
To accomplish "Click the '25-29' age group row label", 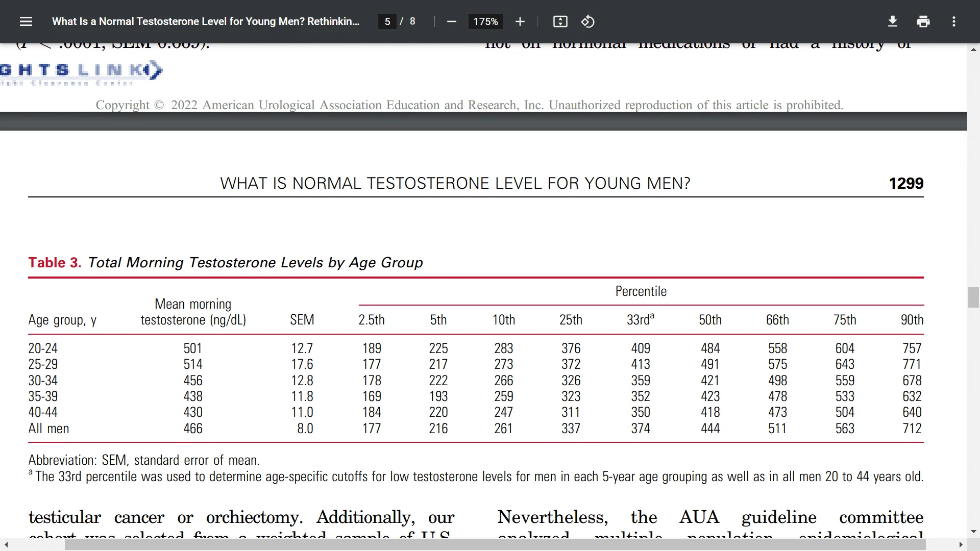I will [43, 364].
